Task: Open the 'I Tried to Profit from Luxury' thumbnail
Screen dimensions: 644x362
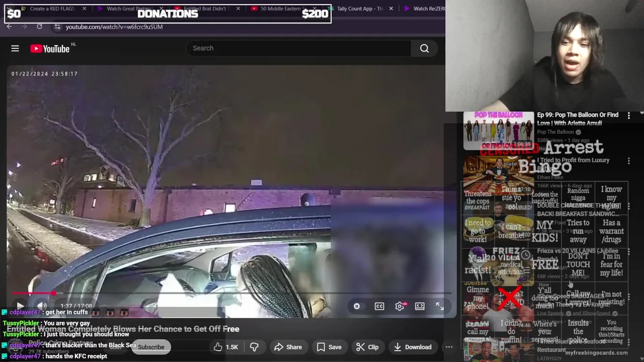Action: coord(499,175)
